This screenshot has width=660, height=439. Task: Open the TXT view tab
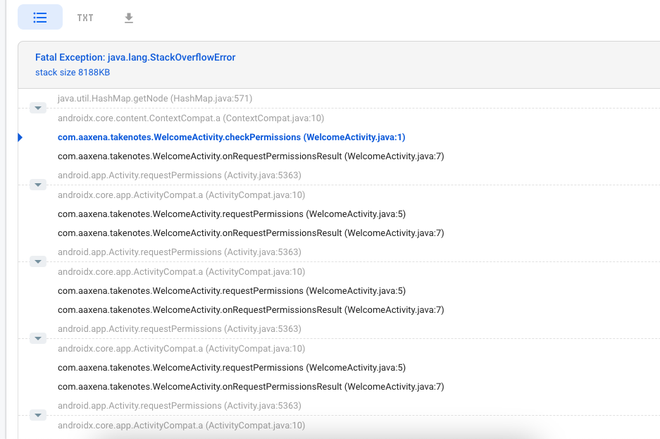point(85,18)
